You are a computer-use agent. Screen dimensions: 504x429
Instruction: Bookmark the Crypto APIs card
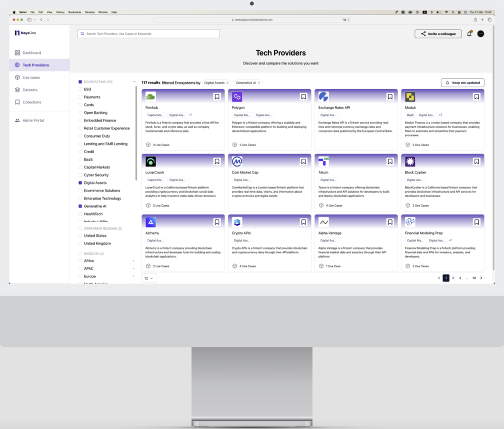pyautogui.click(x=303, y=222)
